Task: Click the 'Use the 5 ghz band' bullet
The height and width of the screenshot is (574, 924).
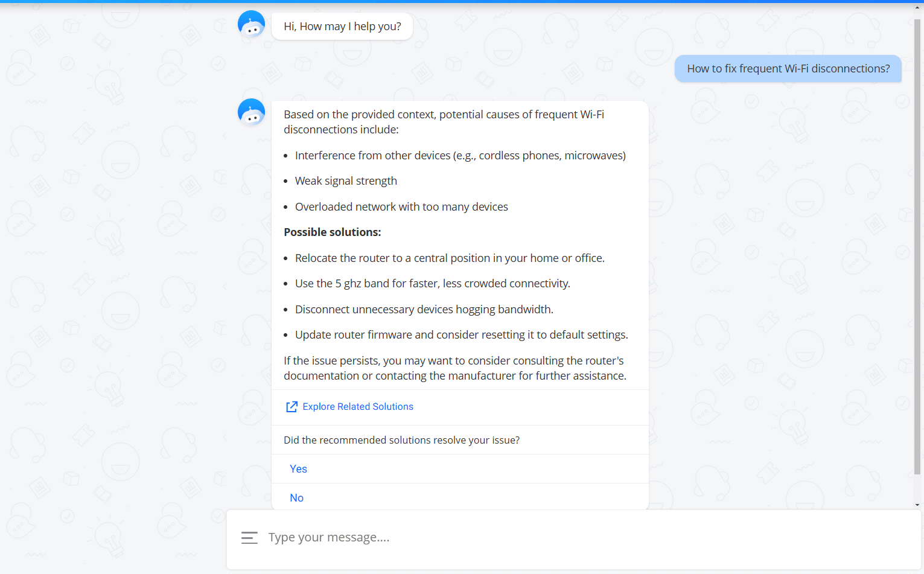Action: (432, 284)
